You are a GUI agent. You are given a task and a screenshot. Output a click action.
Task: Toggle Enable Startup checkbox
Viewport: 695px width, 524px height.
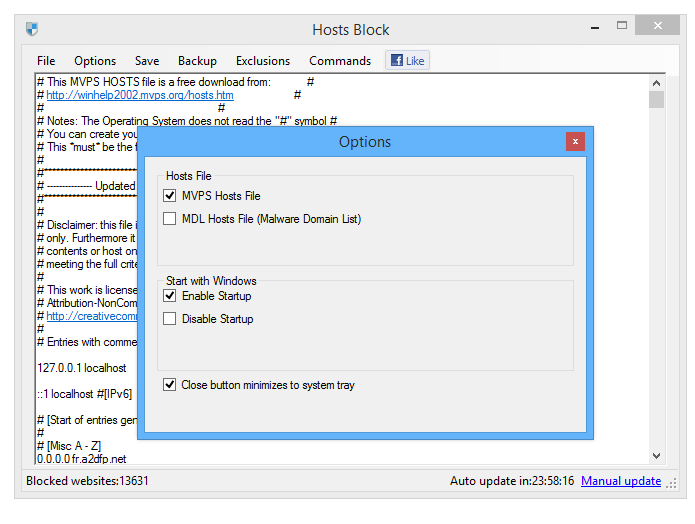pos(169,296)
